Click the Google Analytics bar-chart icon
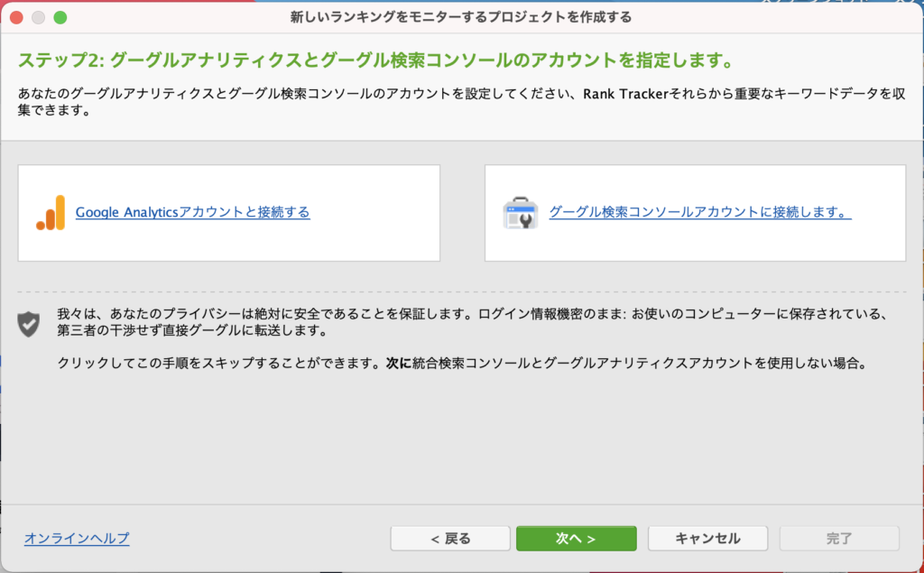Image resolution: width=924 pixels, height=573 pixels. point(51,213)
